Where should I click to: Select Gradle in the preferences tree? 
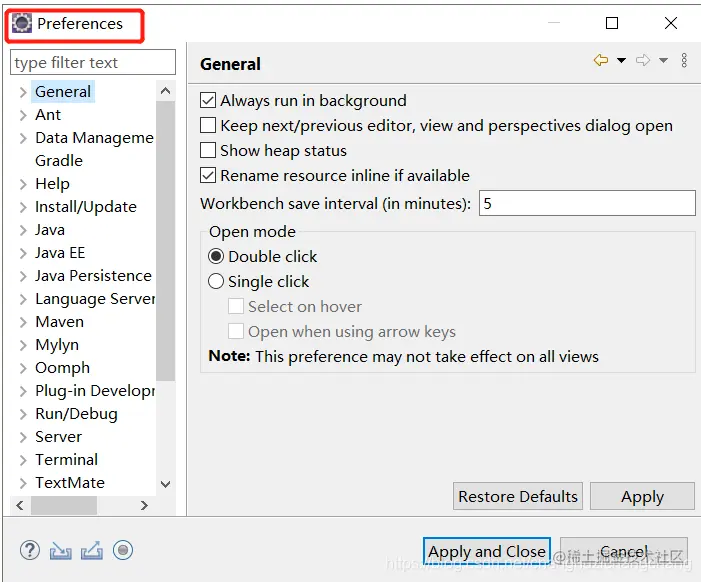[x=59, y=160]
